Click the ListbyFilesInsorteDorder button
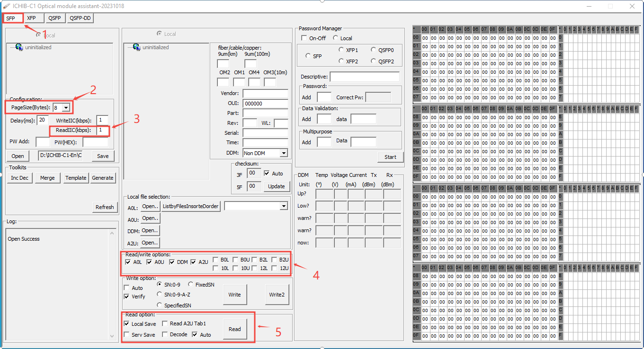The width and height of the screenshot is (644, 349). tap(191, 206)
